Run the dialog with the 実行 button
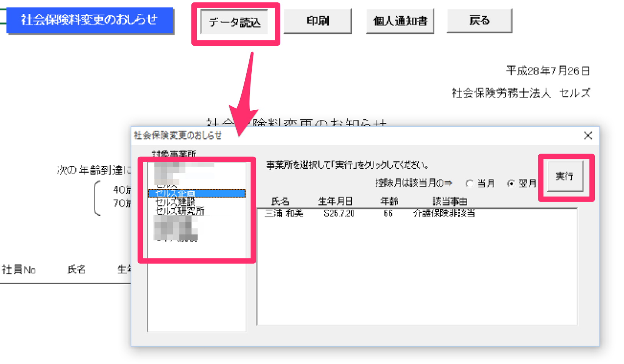 point(565,176)
